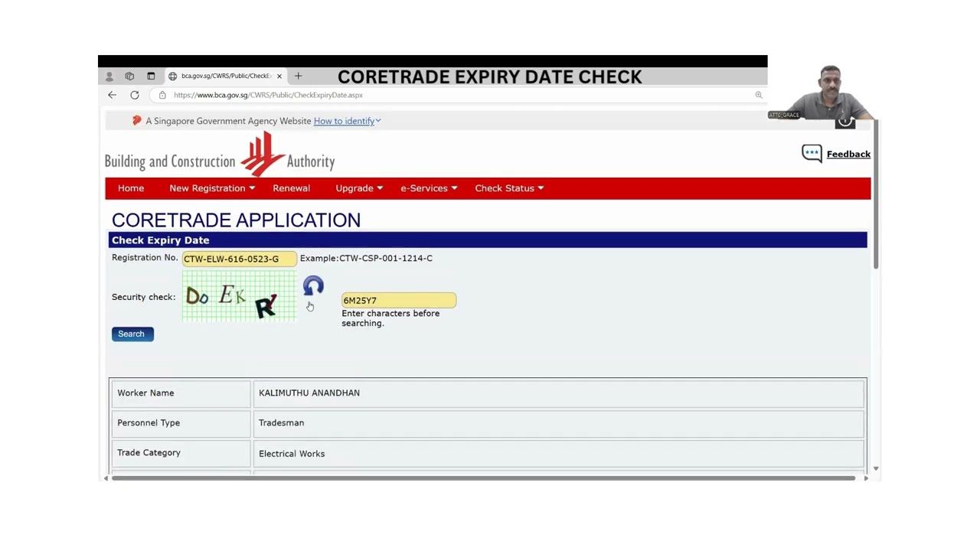Click the scroll left arrow
Image resolution: width=980 pixels, height=551 pixels.
click(x=106, y=478)
